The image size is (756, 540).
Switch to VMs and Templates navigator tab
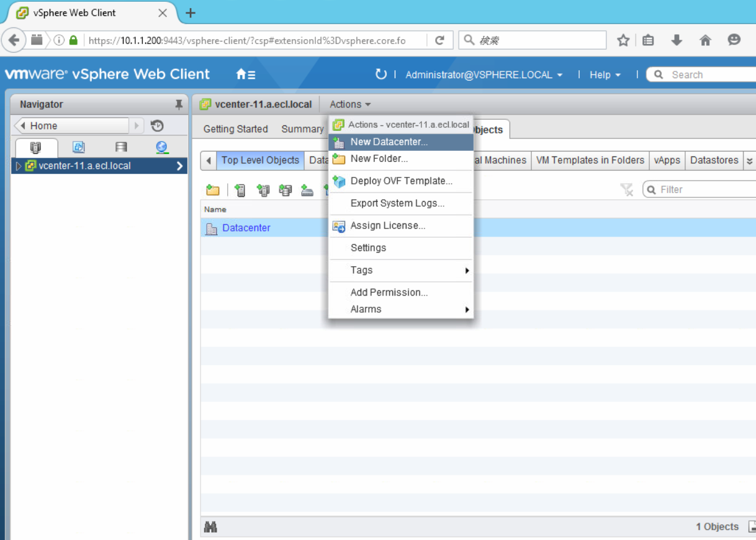[79, 147]
